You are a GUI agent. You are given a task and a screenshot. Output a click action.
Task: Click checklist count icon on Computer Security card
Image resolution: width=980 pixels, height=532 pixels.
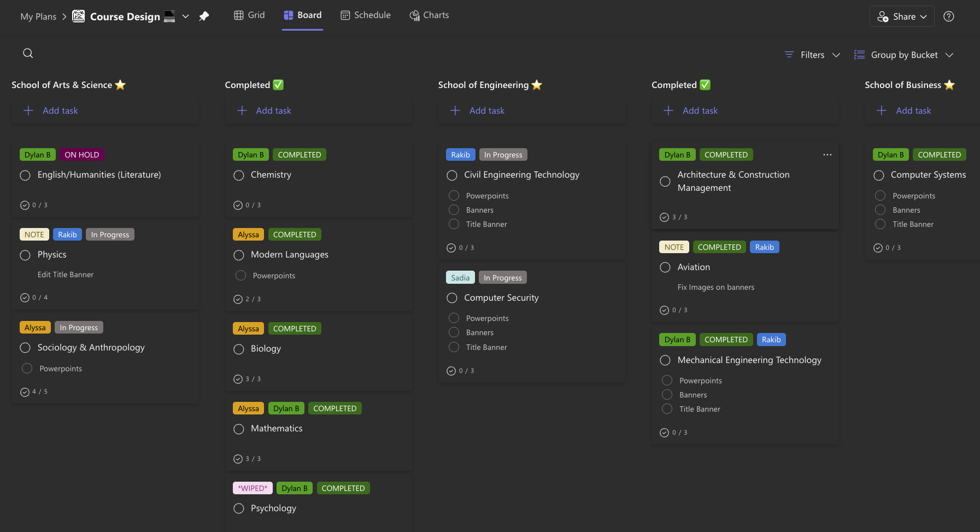tap(451, 371)
